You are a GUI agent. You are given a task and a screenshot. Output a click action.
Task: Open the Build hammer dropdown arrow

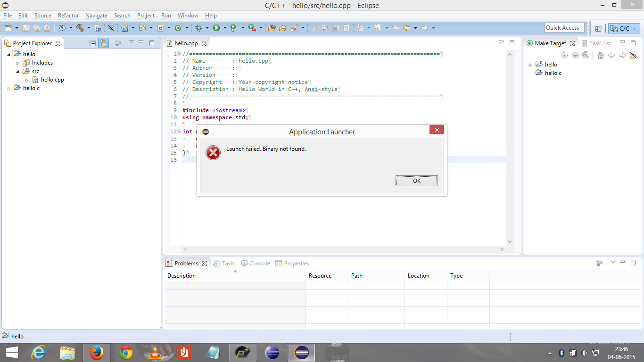click(89, 28)
